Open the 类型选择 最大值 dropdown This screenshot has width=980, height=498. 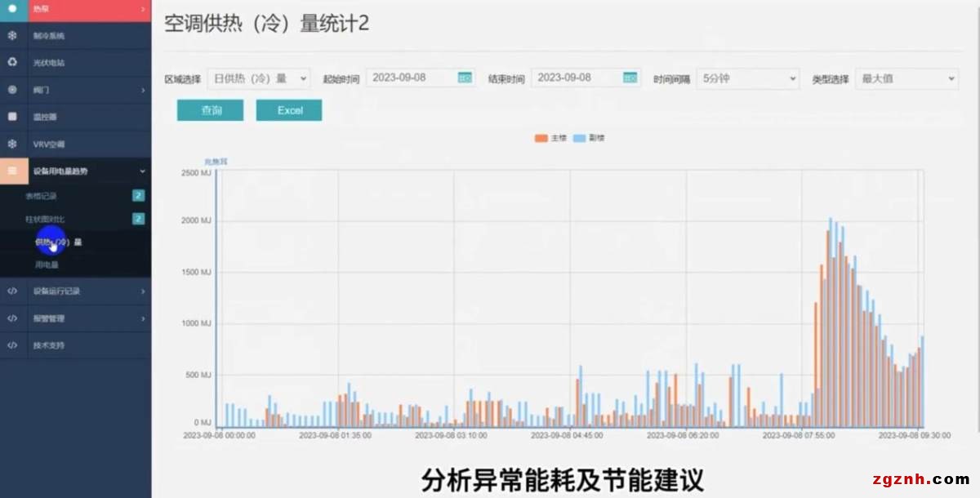pos(906,79)
